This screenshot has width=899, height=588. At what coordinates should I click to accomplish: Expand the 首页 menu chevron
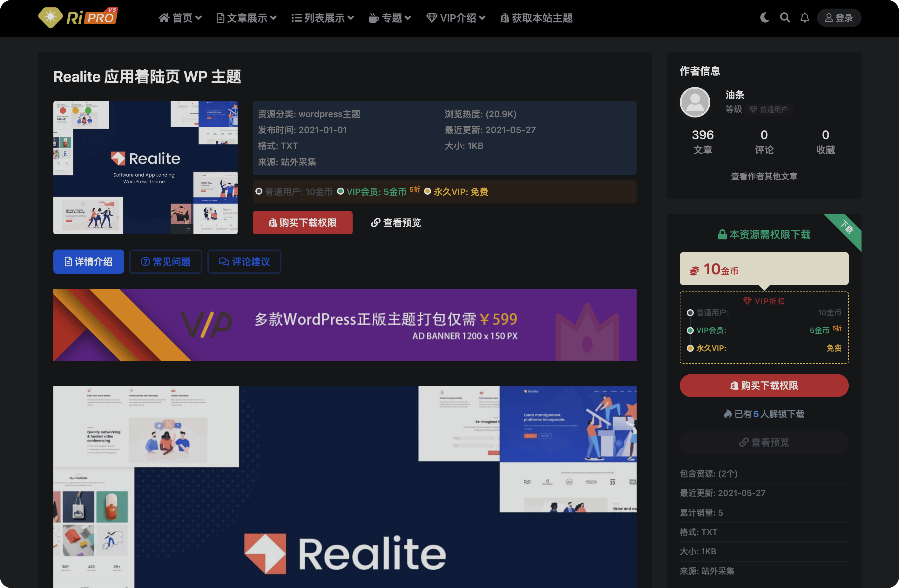[x=199, y=18]
